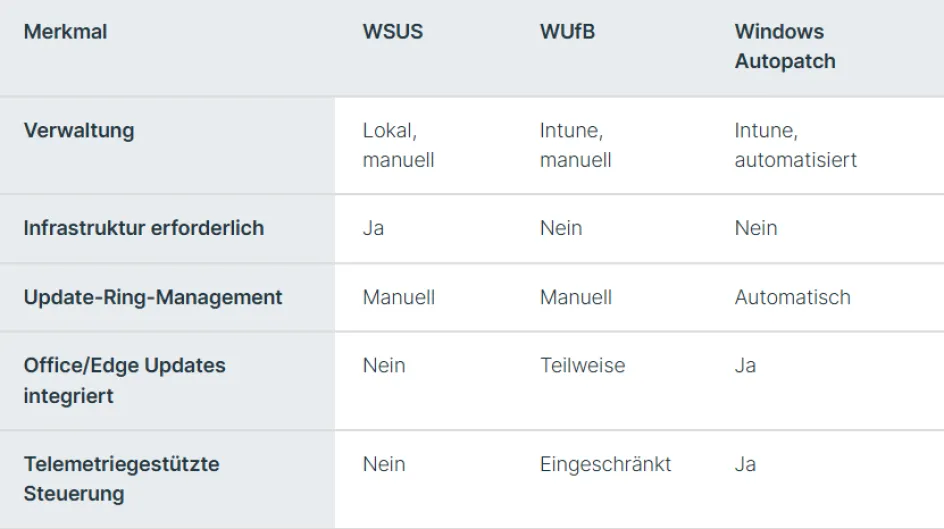Click the 'Teilweise' cell
The image size is (944, 529).
pos(582,366)
